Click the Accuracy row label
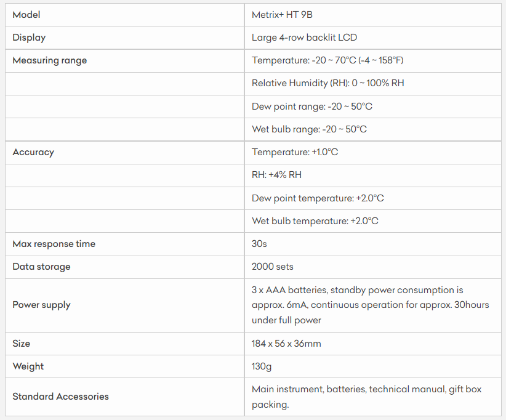This screenshot has height=420, width=506. 33,152
